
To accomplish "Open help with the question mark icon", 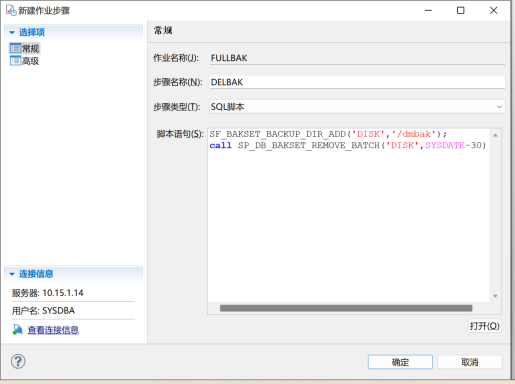I will pyautogui.click(x=18, y=361).
